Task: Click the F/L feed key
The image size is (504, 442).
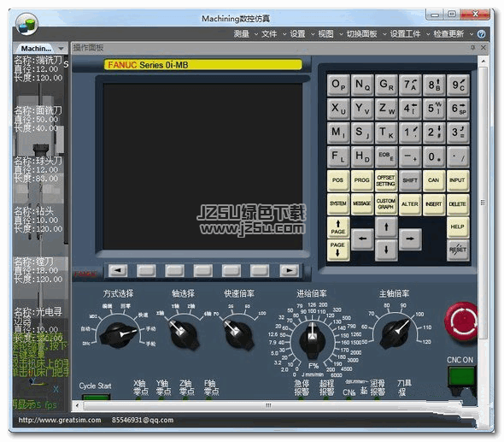Action: [338, 157]
